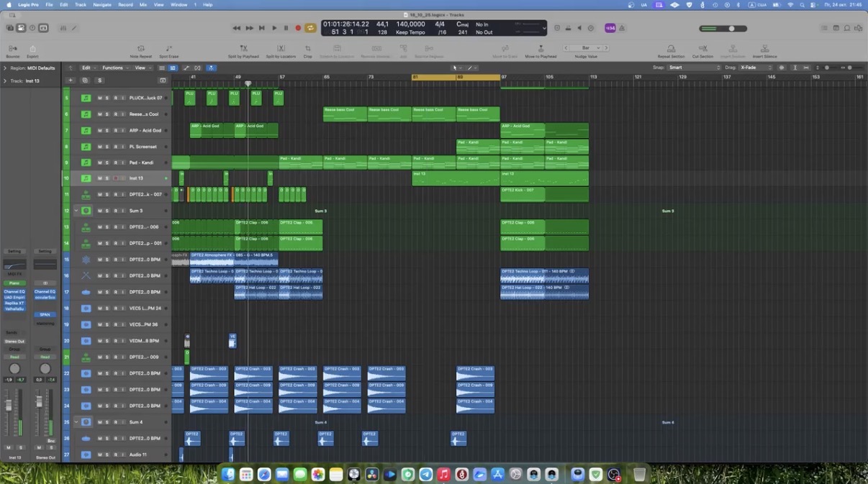Click the Crop tool icon
The height and width of the screenshot is (484, 868).
[x=307, y=49]
